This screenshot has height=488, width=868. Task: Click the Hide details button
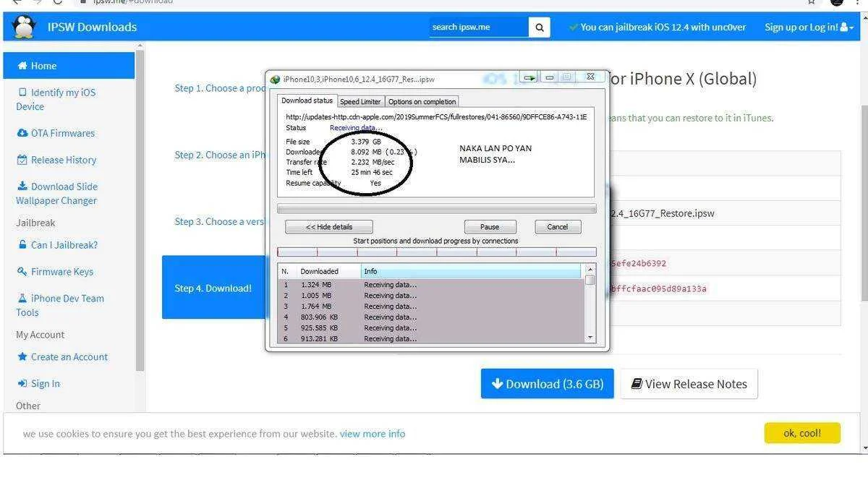click(329, 227)
